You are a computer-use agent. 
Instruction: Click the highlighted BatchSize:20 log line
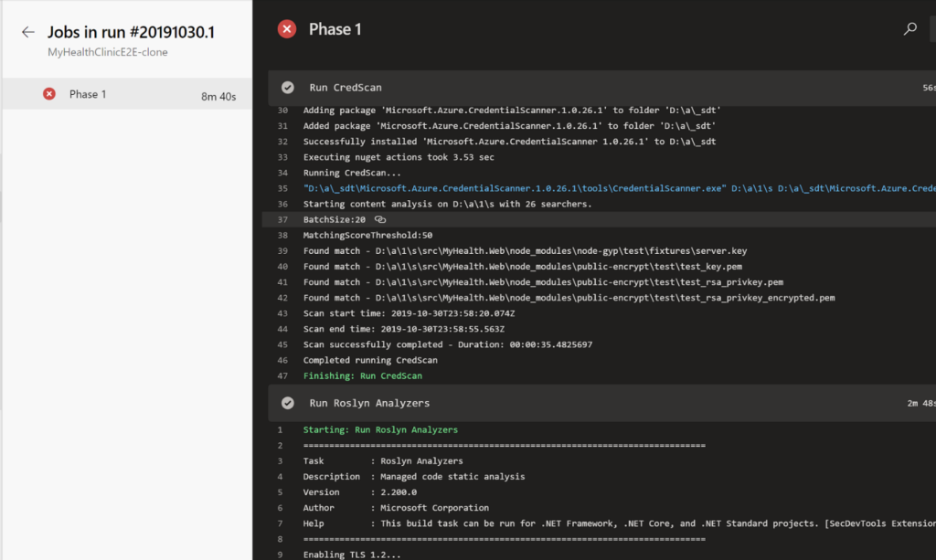[335, 219]
